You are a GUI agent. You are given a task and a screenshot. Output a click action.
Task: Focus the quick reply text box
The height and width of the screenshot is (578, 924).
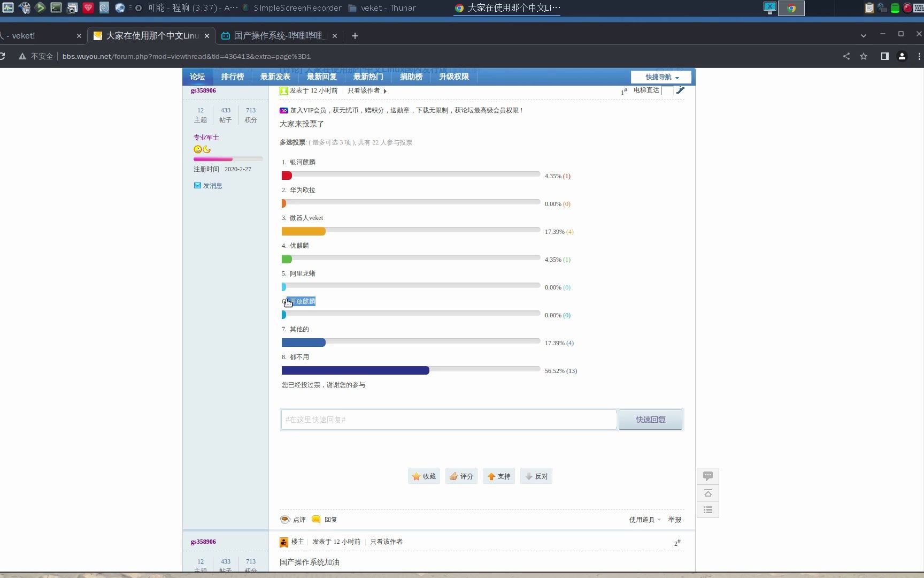[x=449, y=420]
